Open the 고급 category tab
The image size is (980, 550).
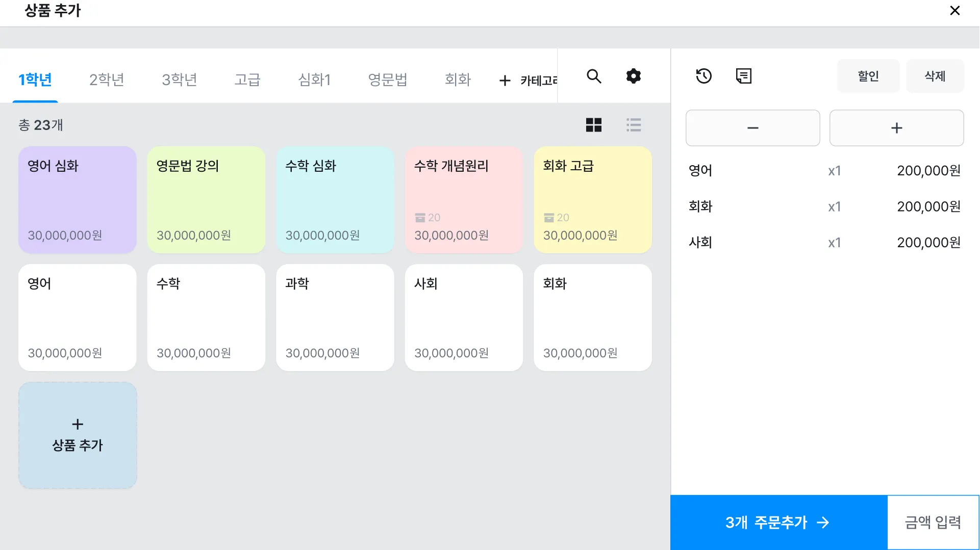247,80
